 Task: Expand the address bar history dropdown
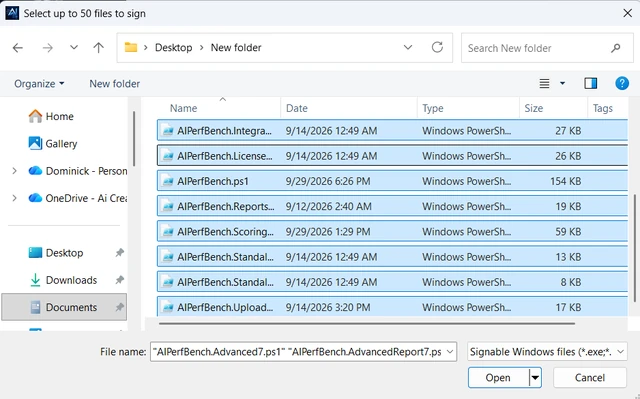[408, 47]
